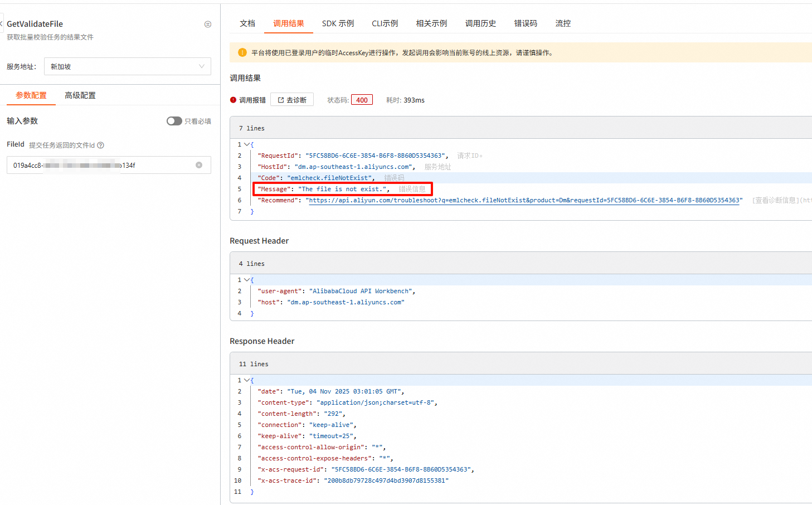Switch to the 文档 tab

coord(247,23)
